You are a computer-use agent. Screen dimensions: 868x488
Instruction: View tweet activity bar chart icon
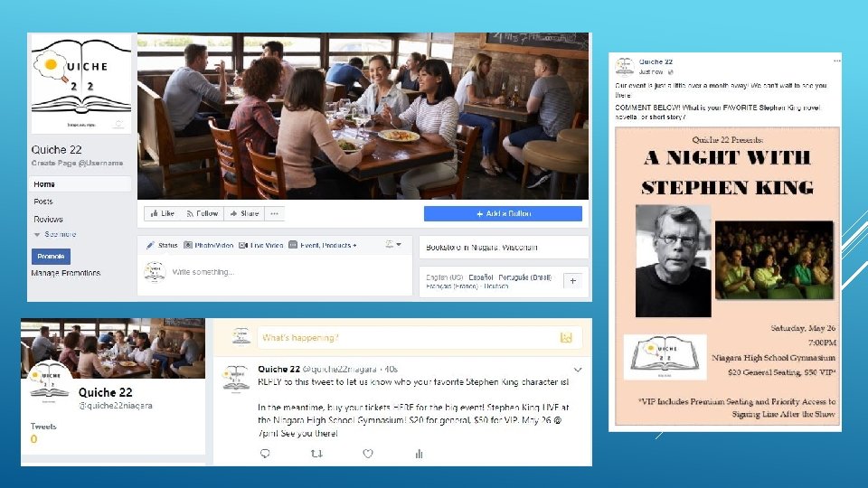click(419, 454)
